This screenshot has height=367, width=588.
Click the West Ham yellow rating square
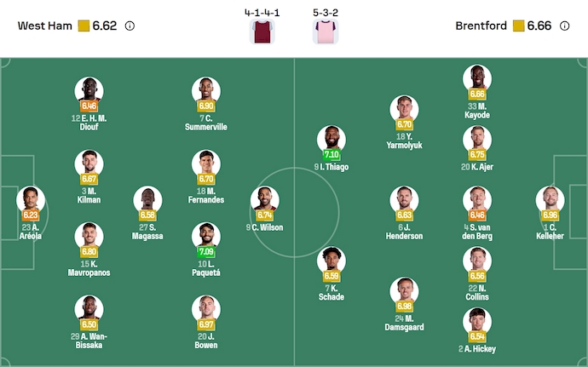click(x=84, y=26)
